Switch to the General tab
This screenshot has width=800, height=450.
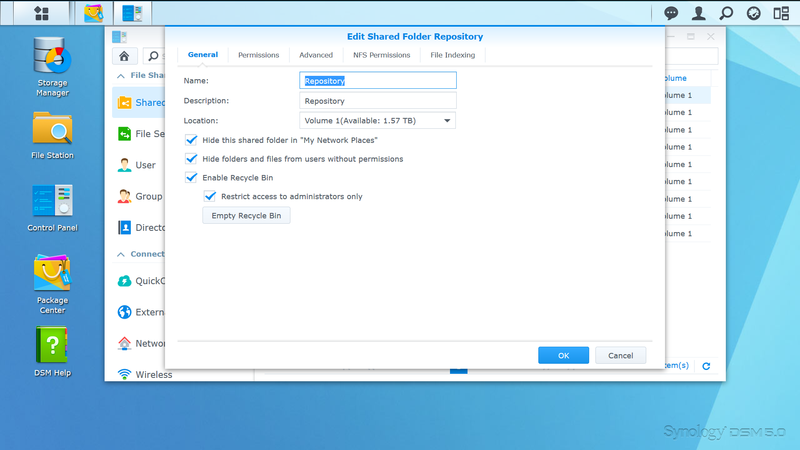tap(203, 55)
